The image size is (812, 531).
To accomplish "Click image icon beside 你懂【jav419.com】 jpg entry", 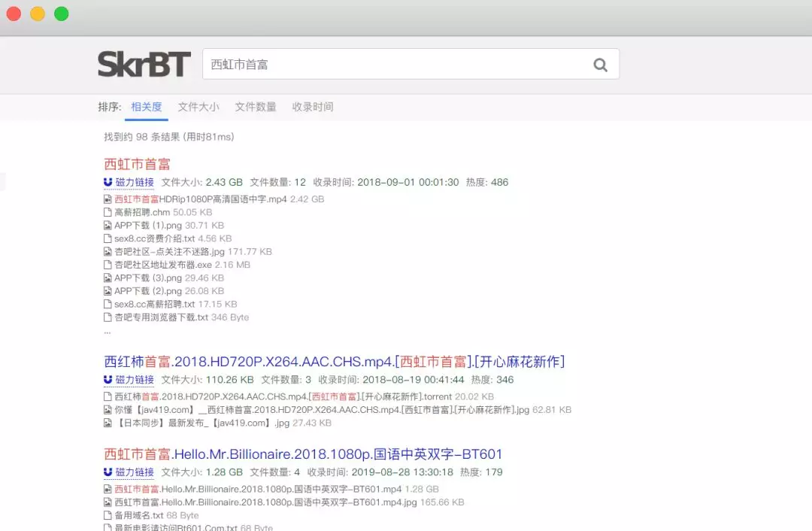I will point(108,410).
